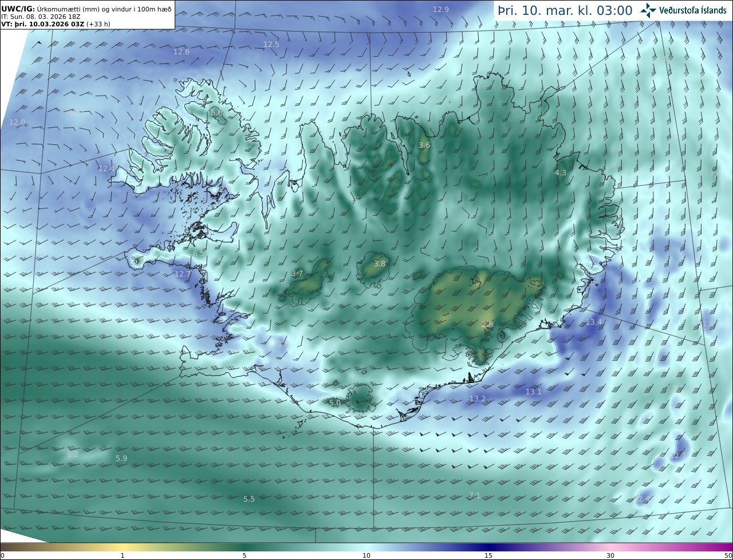Click the 0 tick on the colorbar
Screen dimensions: 733x560
click(2, 555)
